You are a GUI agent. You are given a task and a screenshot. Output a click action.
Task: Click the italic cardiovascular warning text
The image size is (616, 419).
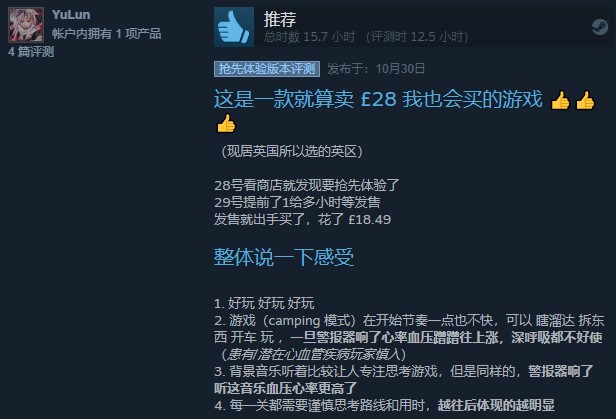pyautogui.click(x=314, y=354)
